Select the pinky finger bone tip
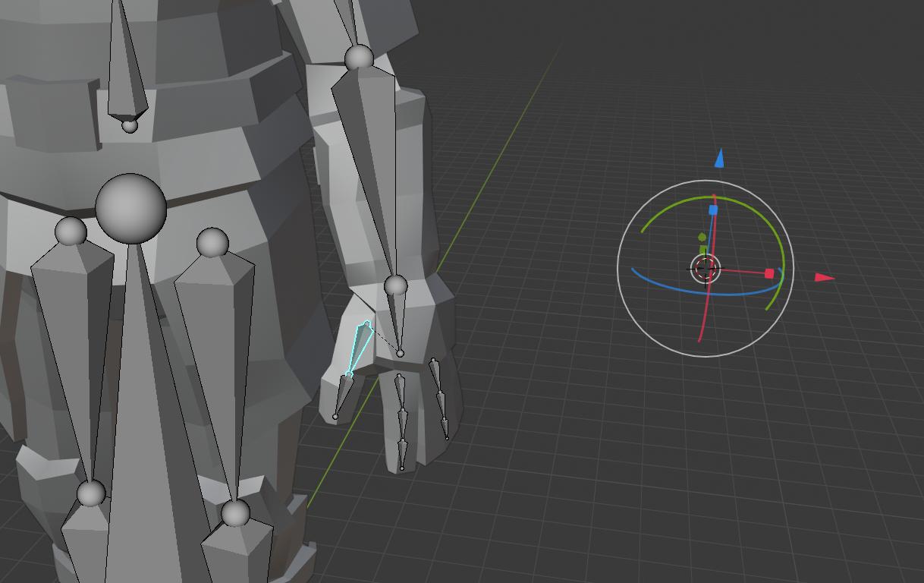Image resolution: width=924 pixels, height=583 pixels. pyautogui.click(x=448, y=436)
